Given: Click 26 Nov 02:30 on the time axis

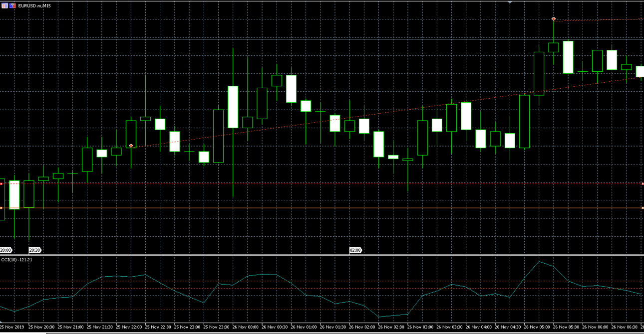Looking at the screenshot, I should (391, 327).
